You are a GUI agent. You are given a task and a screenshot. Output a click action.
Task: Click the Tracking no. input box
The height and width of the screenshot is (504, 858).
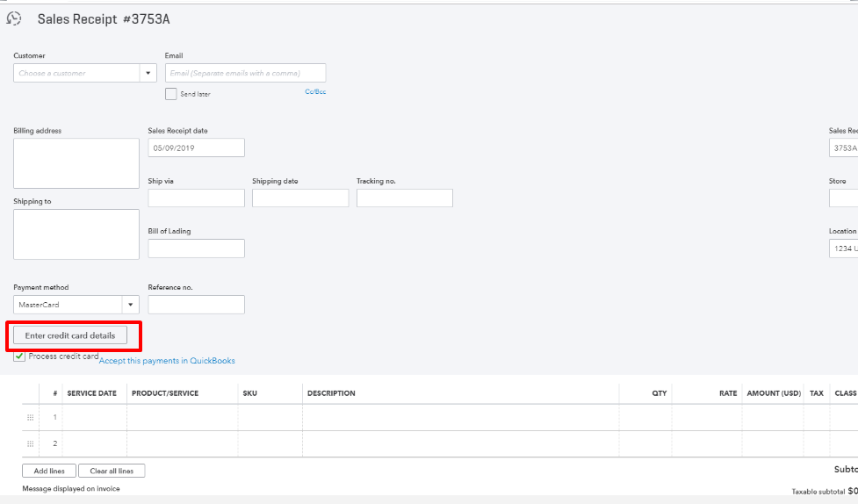tap(404, 198)
